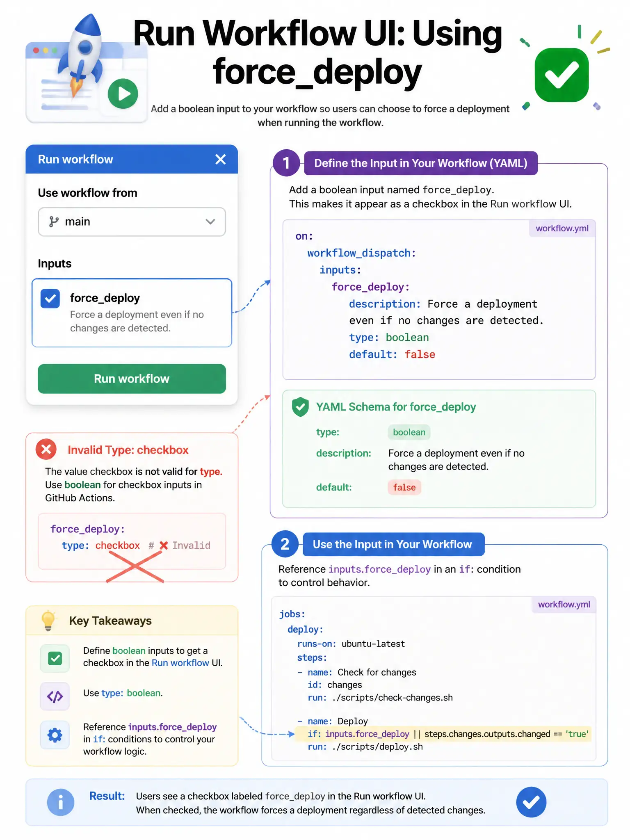Click the 'Use workflow from' label
The width and height of the screenshot is (630, 840).
click(88, 193)
